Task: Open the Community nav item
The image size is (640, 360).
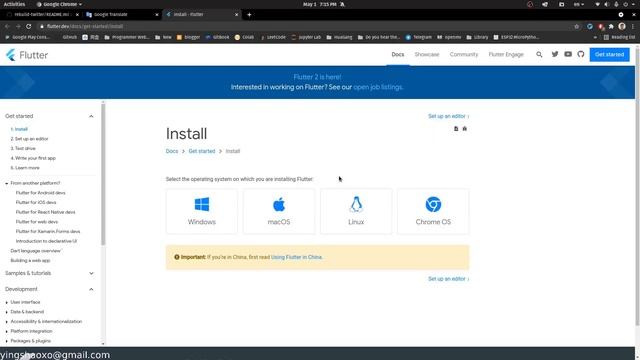Action: pos(464,54)
